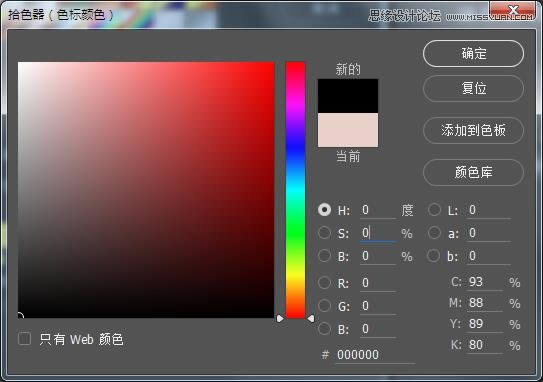Click the right hue slider arrow

coord(311,318)
